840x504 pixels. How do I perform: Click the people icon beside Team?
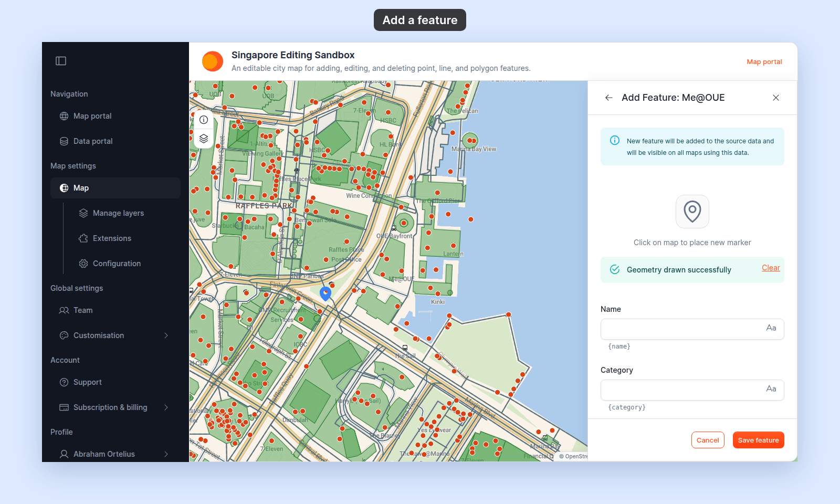(64, 310)
